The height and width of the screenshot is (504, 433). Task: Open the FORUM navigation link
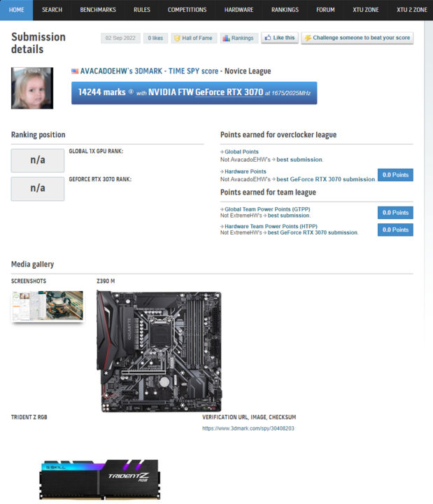(325, 10)
